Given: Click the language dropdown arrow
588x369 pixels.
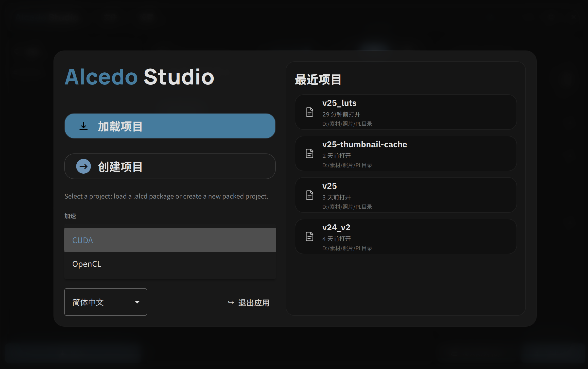Looking at the screenshot, I should click(137, 302).
